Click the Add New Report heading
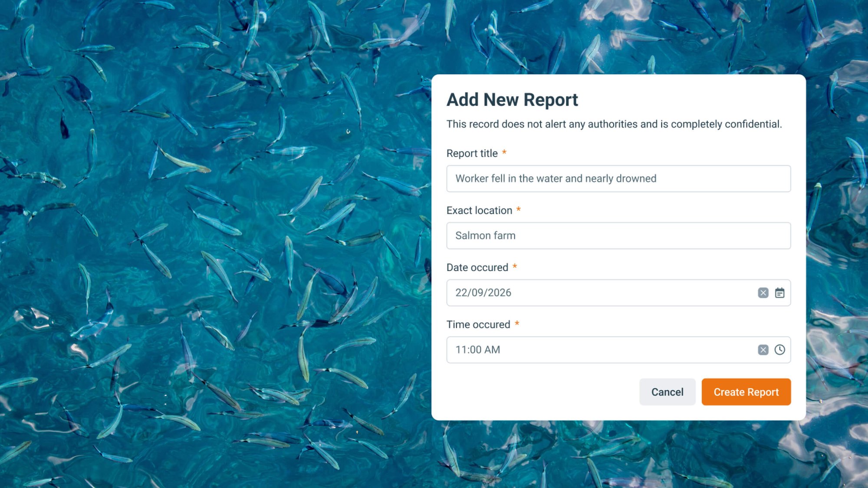Image resolution: width=868 pixels, height=488 pixels. tap(512, 100)
